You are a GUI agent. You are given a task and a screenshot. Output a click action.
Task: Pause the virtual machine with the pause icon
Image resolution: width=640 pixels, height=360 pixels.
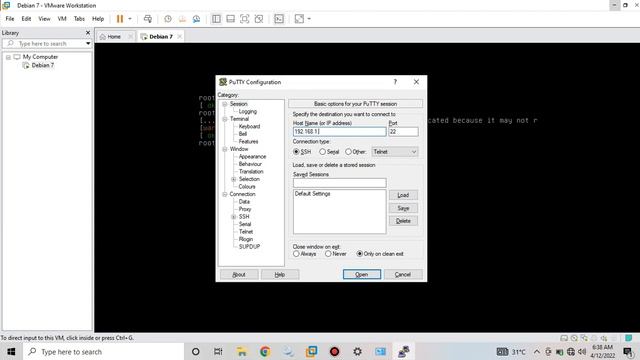coord(120,19)
